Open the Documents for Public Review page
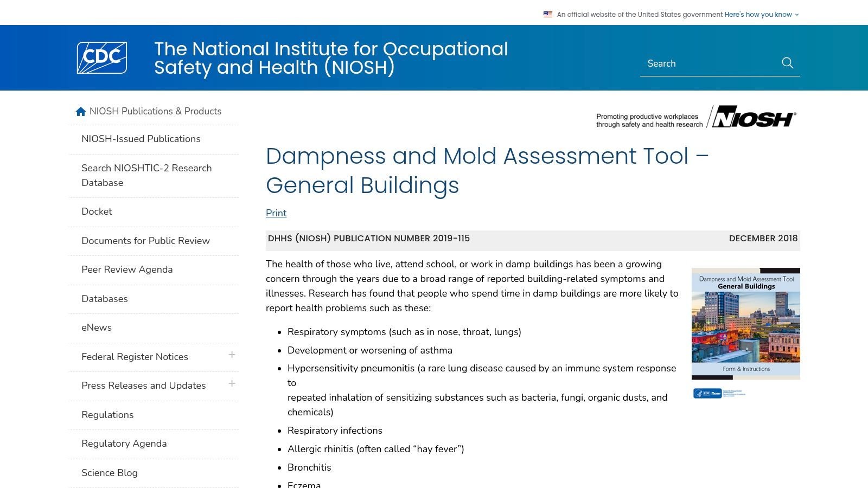Viewport: 868px width, 488px height. (x=145, y=241)
